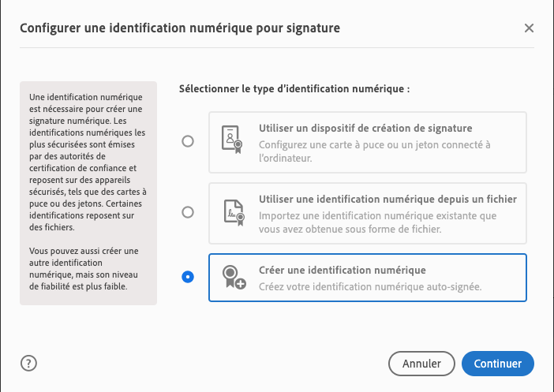This screenshot has width=554, height=392.
Task: Click "Utiliser une identification numérique depuis un fichier" title
Action: pos(387,199)
